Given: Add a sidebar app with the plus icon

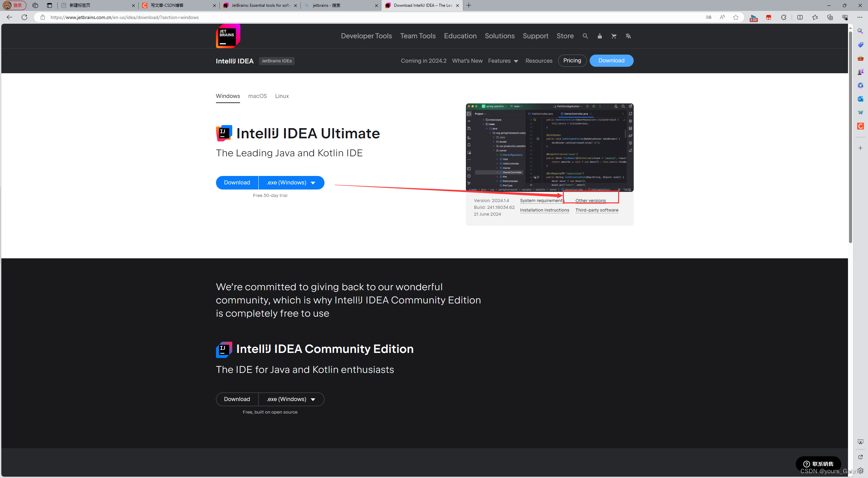Looking at the screenshot, I should [x=861, y=148].
